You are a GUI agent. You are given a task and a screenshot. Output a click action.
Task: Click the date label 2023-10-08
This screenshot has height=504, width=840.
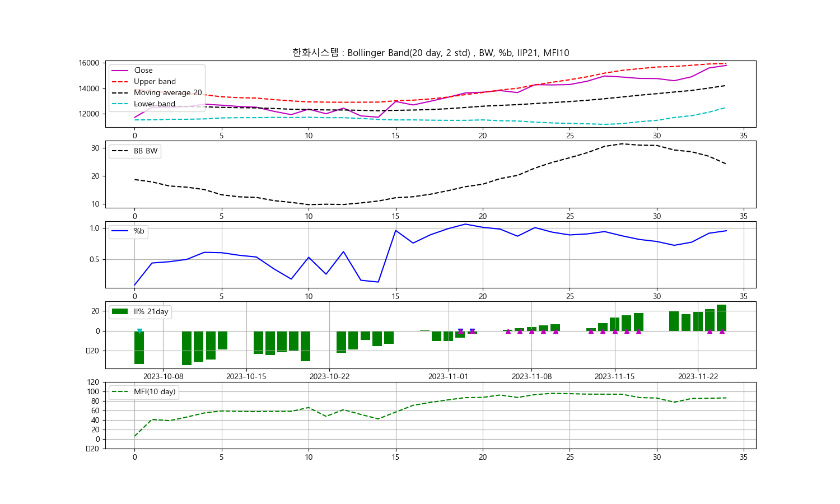coord(164,377)
